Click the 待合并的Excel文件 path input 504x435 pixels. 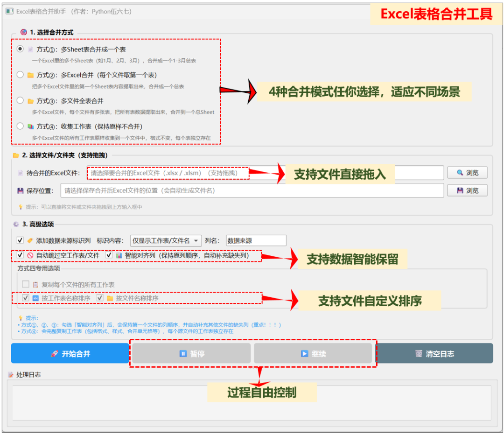click(x=265, y=173)
